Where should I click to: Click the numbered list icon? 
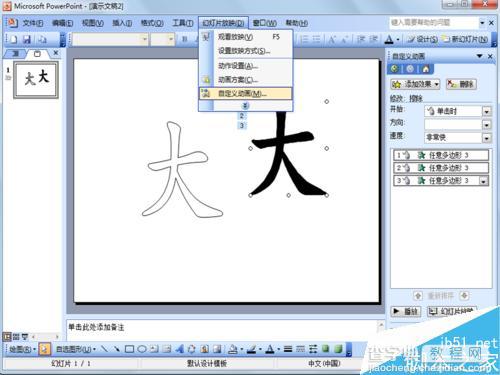tap(304, 39)
